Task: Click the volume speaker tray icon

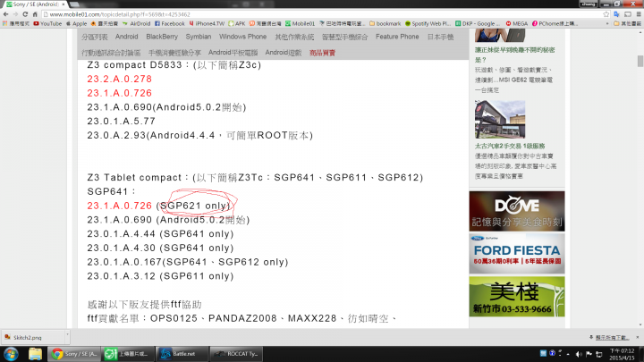Action: tap(579, 354)
